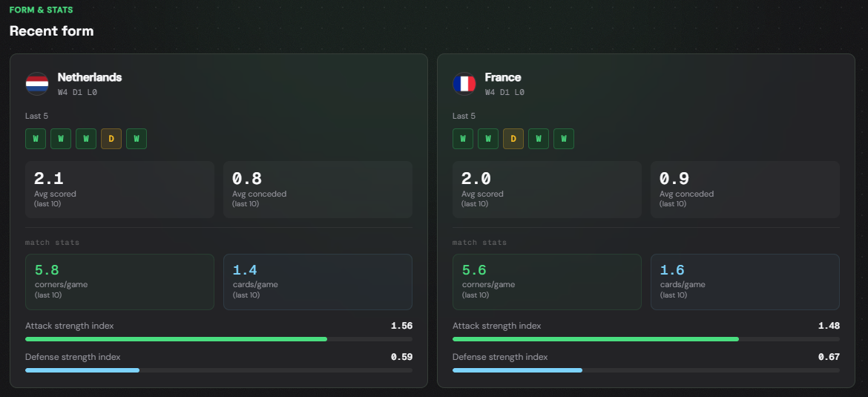Click the Netherlands flag icon
Image resolution: width=868 pixels, height=397 pixels.
[x=37, y=84]
